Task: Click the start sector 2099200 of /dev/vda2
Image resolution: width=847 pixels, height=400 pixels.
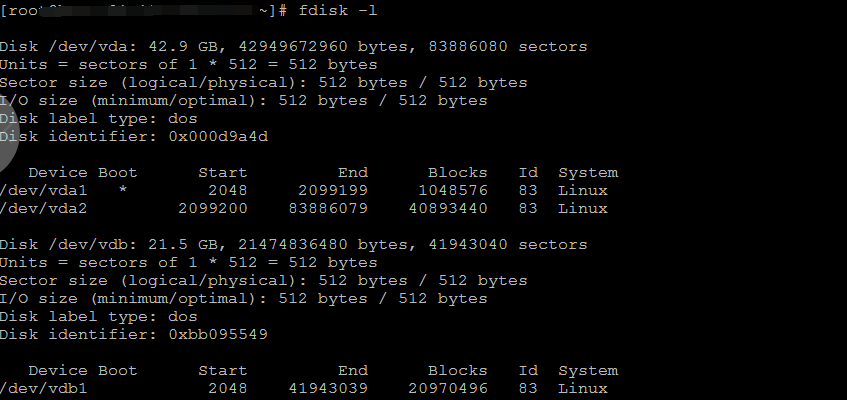Action: [213, 209]
